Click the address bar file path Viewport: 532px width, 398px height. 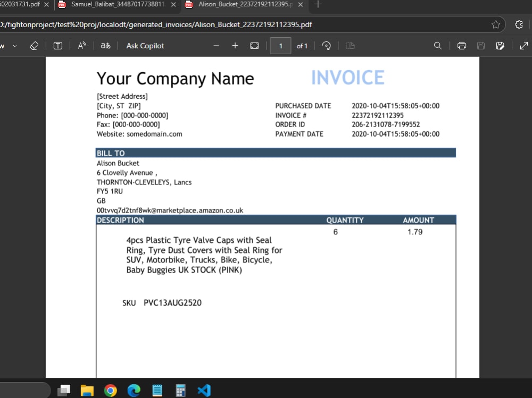click(x=156, y=24)
